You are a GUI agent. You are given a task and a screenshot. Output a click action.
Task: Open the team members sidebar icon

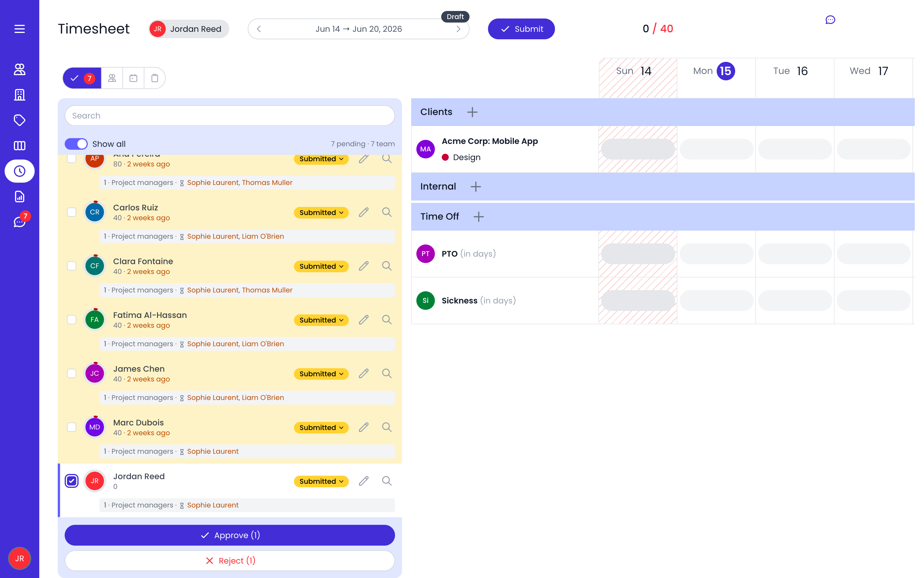coord(19,69)
